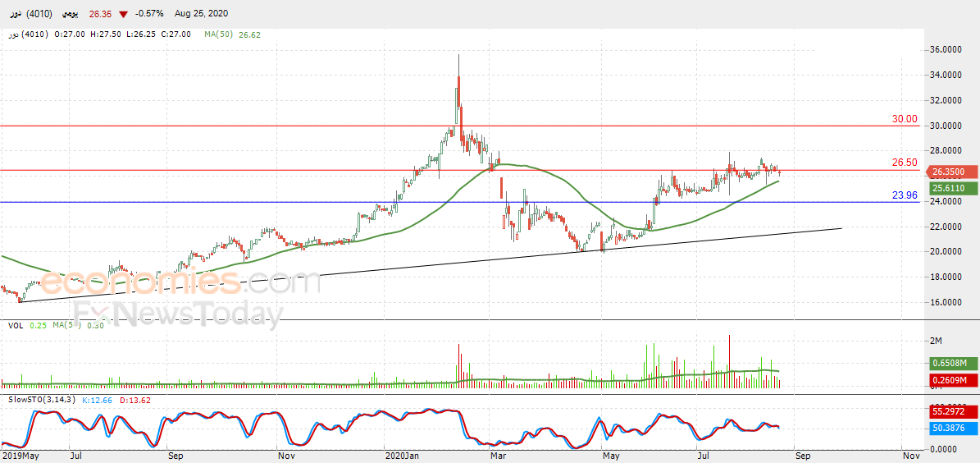Select the MA(50) indicator label

coord(218,34)
